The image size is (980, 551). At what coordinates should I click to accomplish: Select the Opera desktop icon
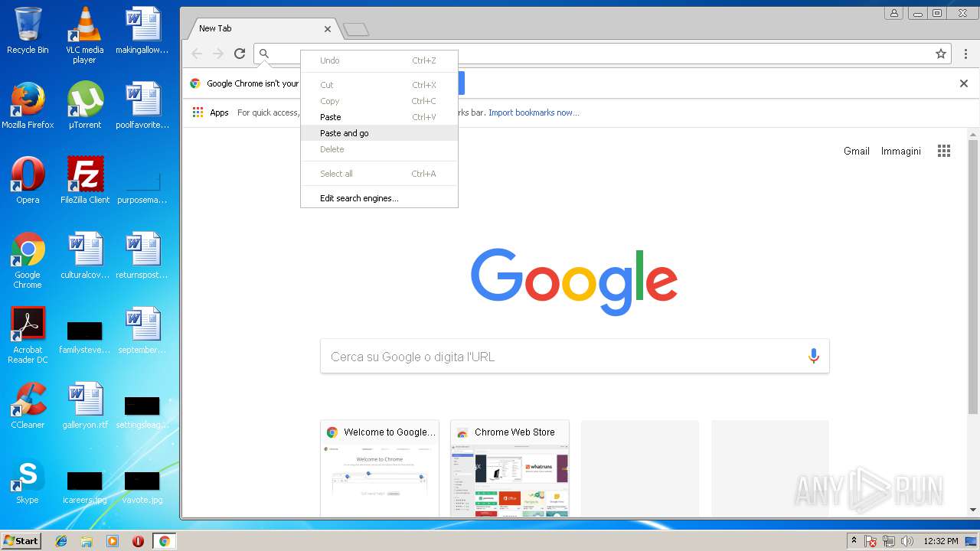pyautogui.click(x=28, y=181)
